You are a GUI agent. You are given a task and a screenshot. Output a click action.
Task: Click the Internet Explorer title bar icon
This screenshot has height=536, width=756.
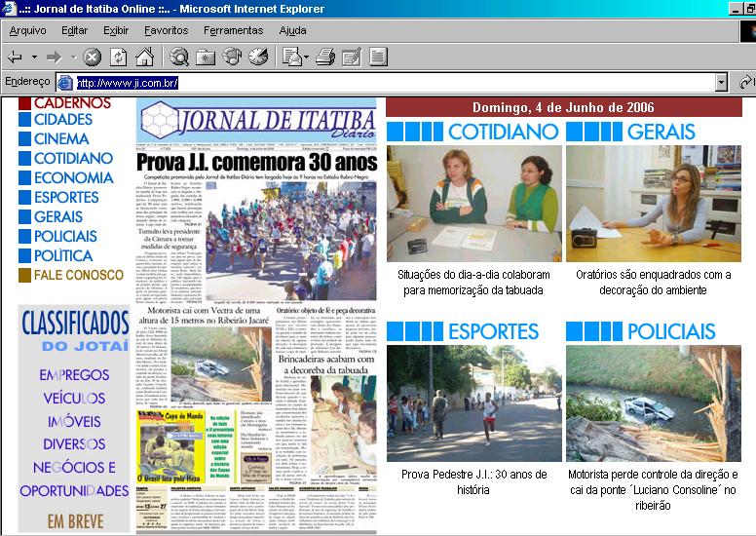[9, 9]
